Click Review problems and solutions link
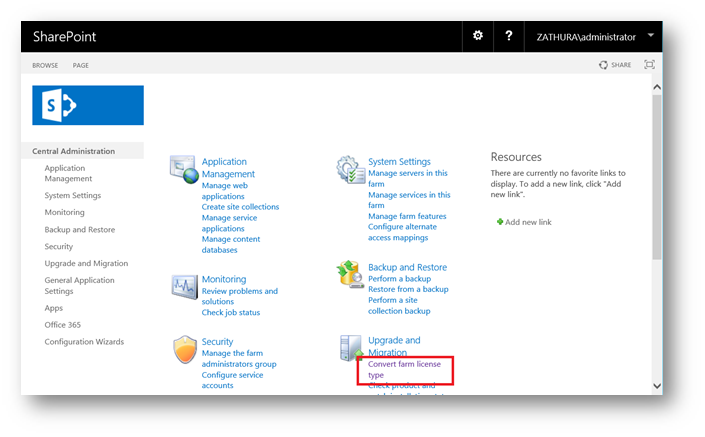The image size is (705, 437). 240,296
